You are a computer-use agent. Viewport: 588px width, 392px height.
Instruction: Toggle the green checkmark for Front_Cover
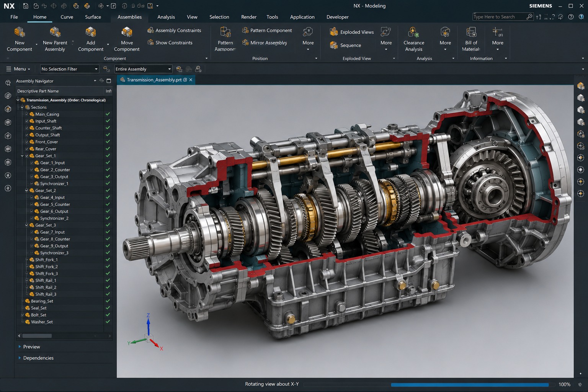(x=108, y=142)
